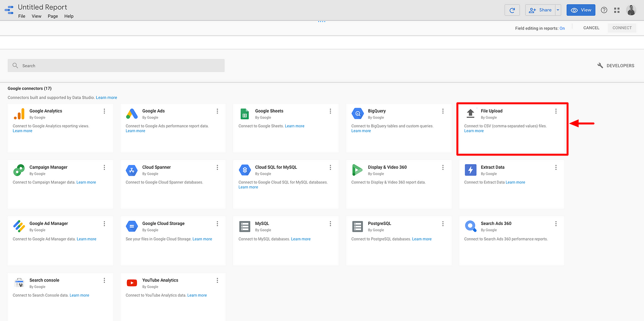Open Extract Data card options menu
This screenshot has width=644, height=321.
coord(556,167)
